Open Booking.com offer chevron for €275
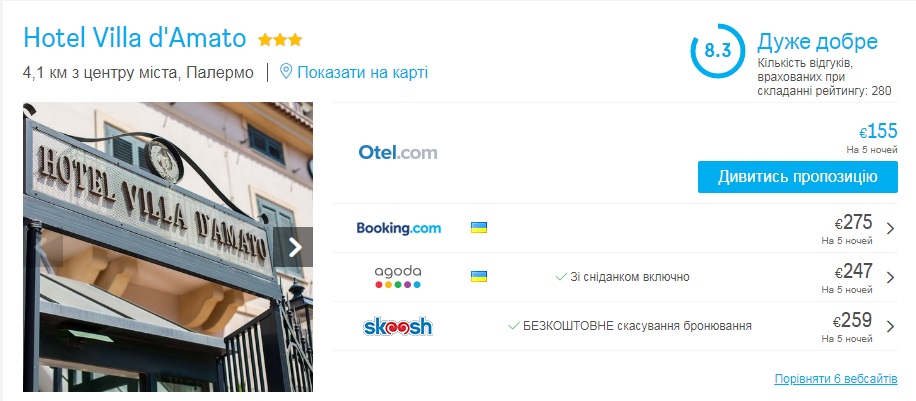The image size is (916, 401). 890,229
